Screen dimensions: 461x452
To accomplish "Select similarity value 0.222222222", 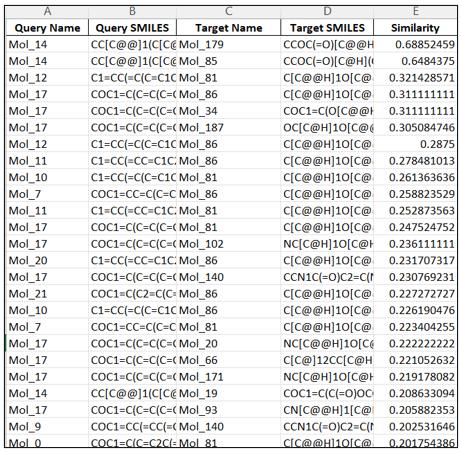I will pos(415,343).
